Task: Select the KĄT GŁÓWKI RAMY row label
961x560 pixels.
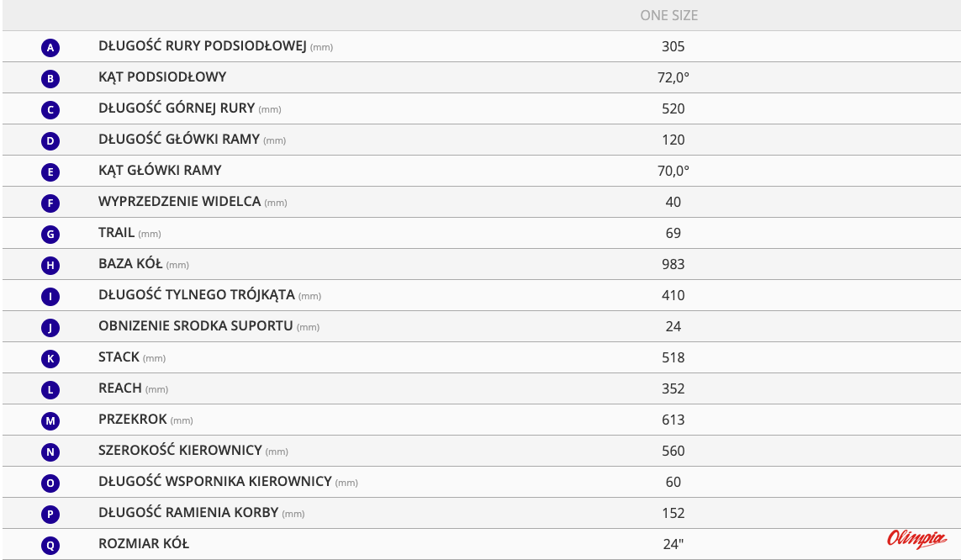Action: pyautogui.click(x=160, y=170)
